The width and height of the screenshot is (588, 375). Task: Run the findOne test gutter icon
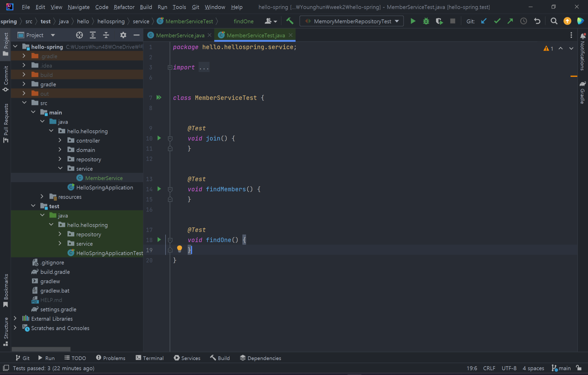pyautogui.click(x=159, y=240)
